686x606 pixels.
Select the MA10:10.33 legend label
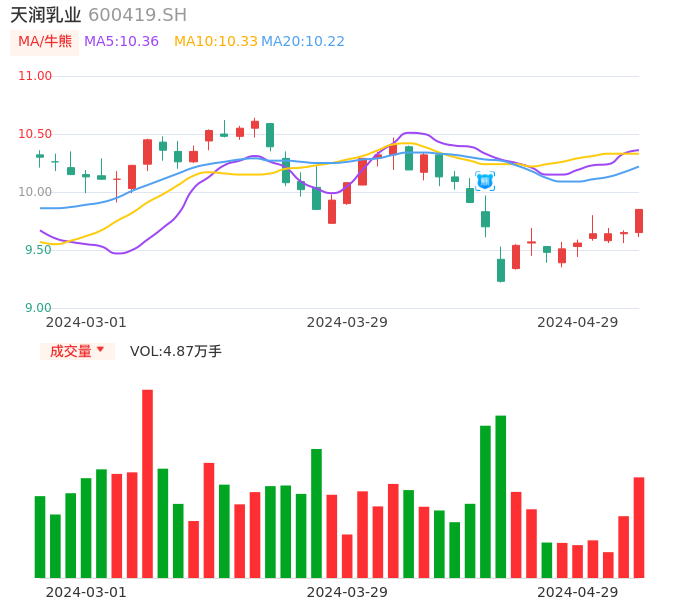coord(216,42)
